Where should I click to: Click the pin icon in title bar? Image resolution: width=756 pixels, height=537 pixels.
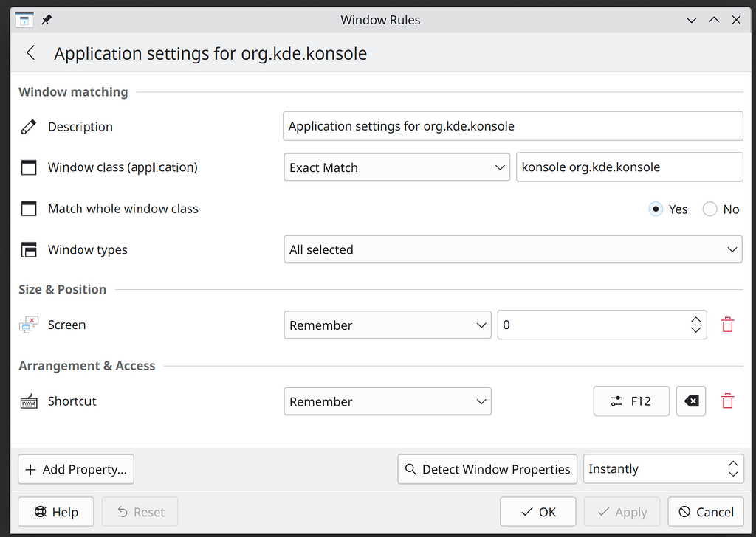click(x=46, y=20)
